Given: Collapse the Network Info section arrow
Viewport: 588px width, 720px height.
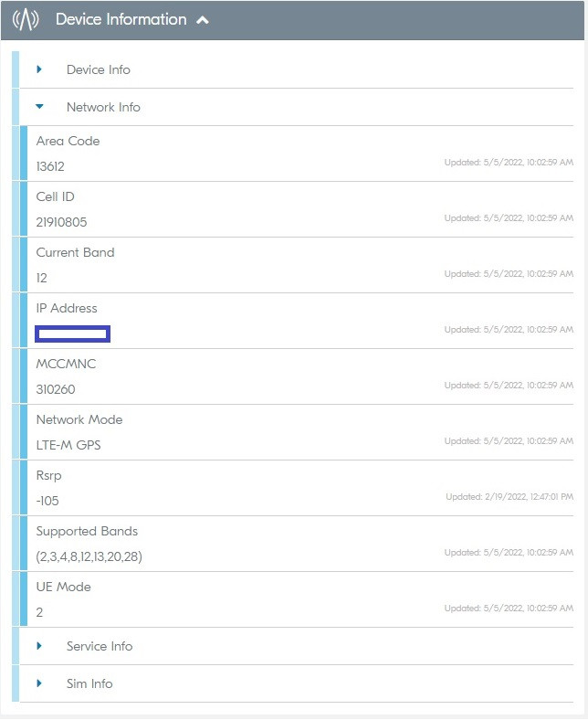Looking at the screenshot, I should click(x=39, y=107).
